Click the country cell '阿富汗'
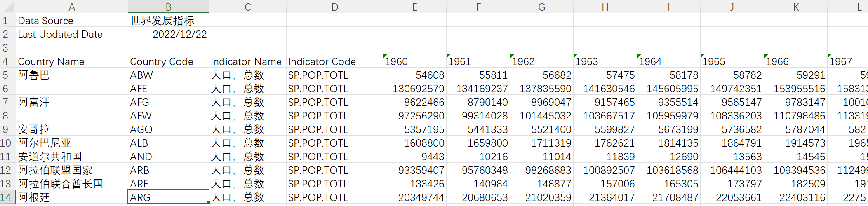The height and width of the screenshot is (206, 868). point(72,102)
